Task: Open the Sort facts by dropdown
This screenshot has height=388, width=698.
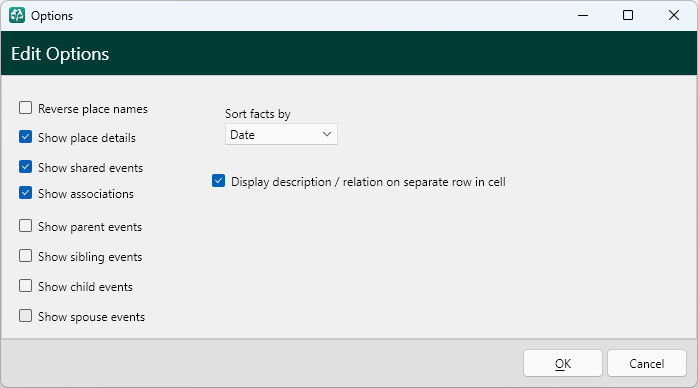Action: click(281, 134)
